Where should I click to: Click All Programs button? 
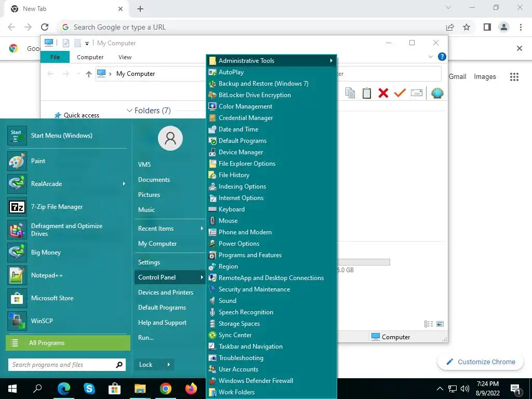tap(68, 343)
